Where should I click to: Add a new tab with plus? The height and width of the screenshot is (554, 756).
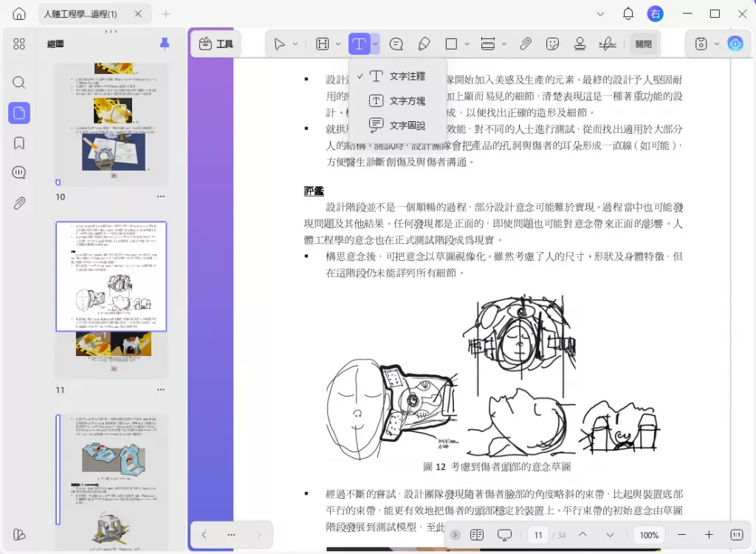click(x=166, y=14)
